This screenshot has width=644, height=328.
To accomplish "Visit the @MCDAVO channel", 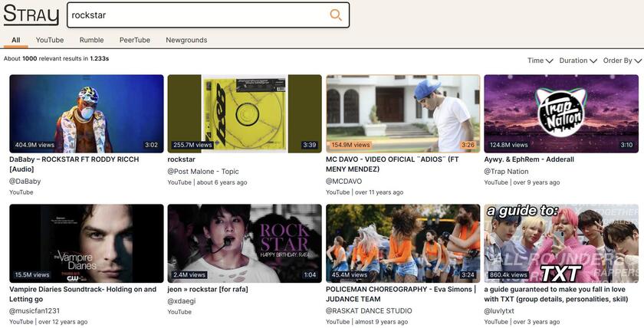I will tap(343, 181).
